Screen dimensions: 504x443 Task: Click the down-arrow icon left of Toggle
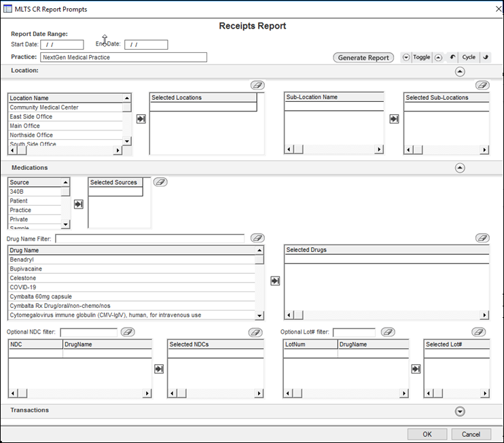coord(406,57)
